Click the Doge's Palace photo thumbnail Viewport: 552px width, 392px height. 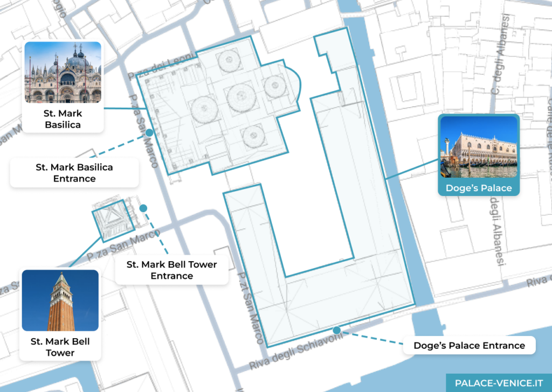pyautogui.click(x=479, y=147)
